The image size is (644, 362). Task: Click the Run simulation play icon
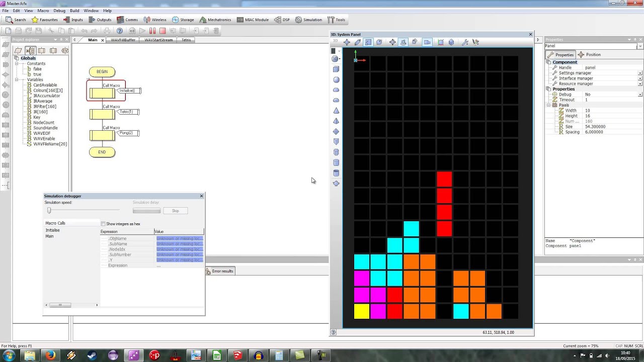142,31
